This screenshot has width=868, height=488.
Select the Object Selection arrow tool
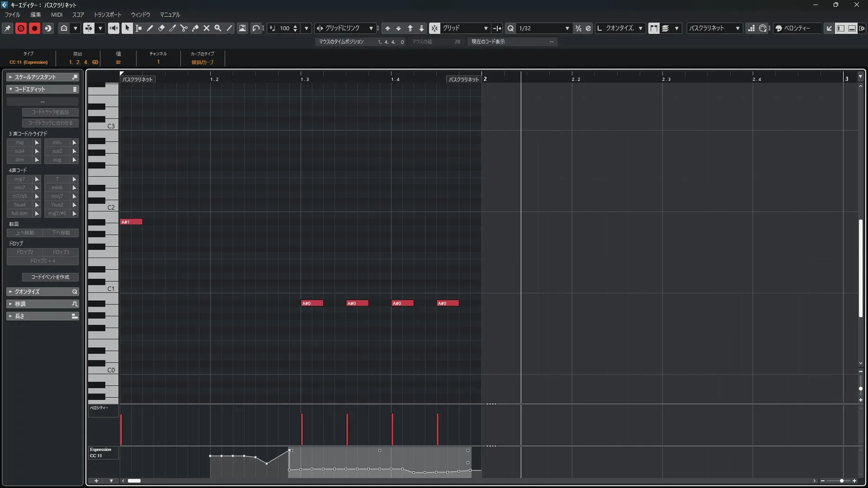(x=127, y=28)
